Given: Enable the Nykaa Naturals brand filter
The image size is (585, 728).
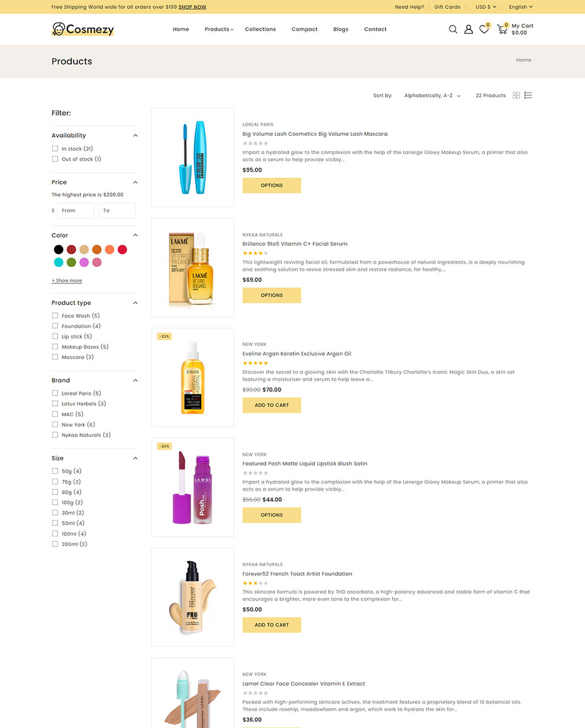Looking at the screenshot, I should coord(55,435).
